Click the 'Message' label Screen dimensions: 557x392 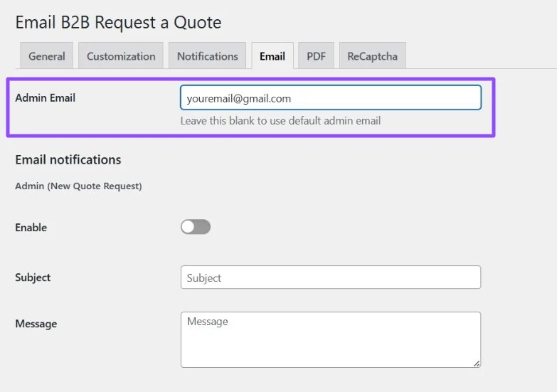click(x=36, y=324)
